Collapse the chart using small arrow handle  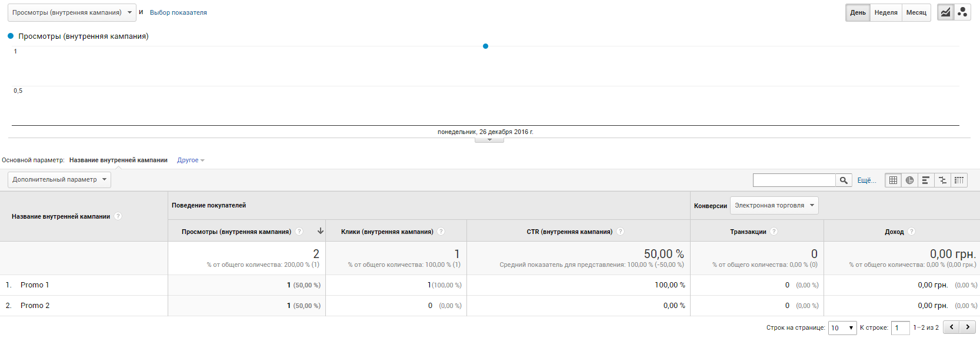tap(489, 140)
